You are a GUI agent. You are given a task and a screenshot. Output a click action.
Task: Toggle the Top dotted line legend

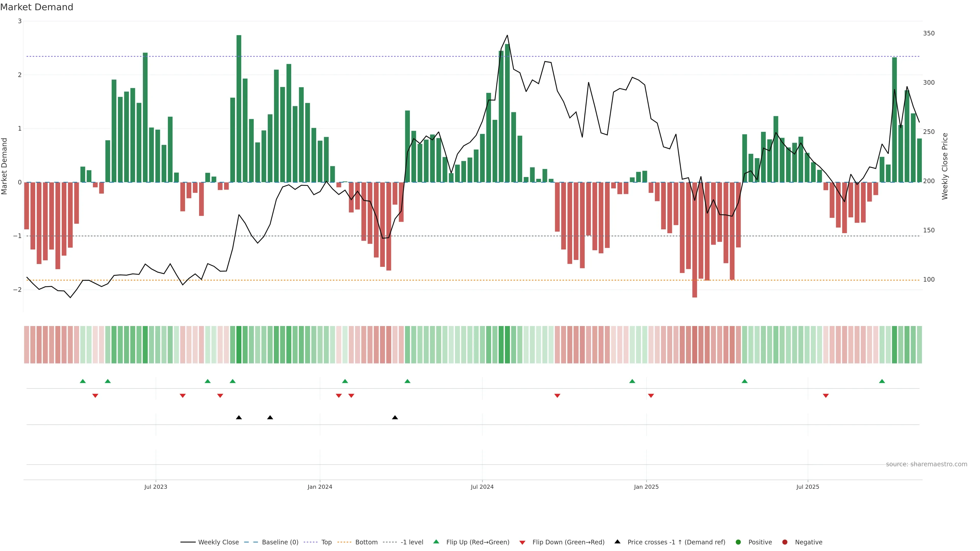pos(326,542)
